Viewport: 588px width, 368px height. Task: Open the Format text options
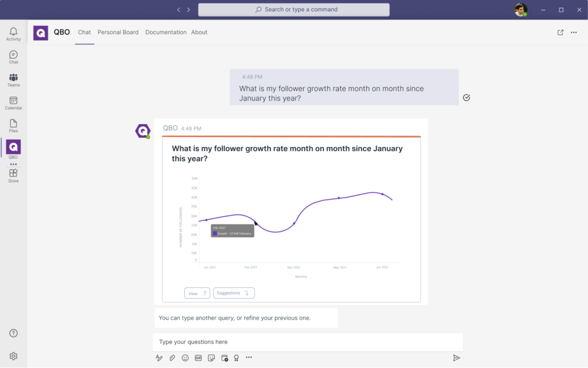pyautogui.click(x=159, y=358)
